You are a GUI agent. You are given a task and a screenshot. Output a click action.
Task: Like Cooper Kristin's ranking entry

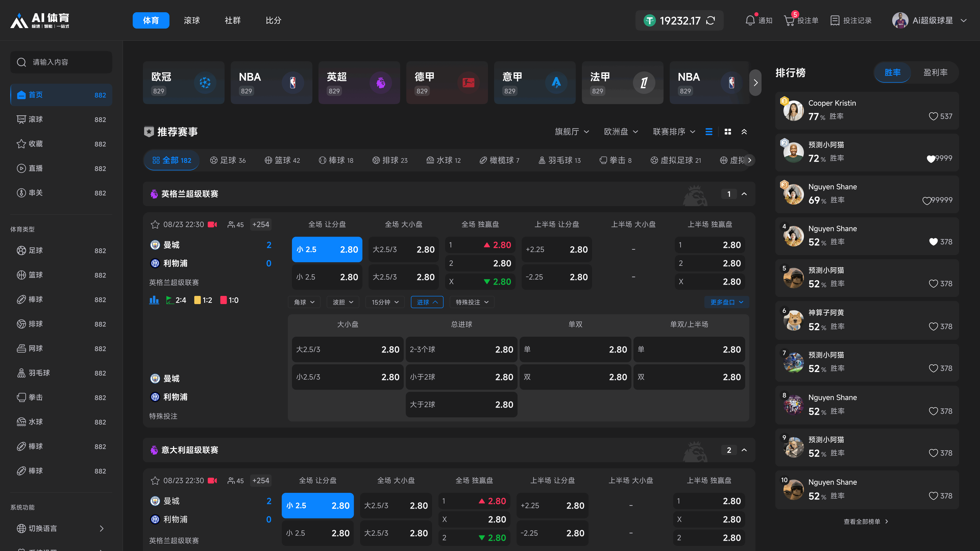[x=933, y=116]
